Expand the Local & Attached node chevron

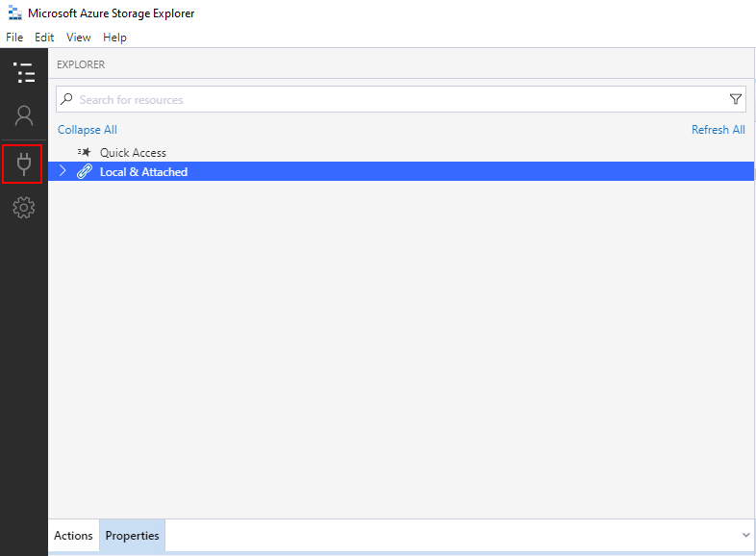click(63, 170)
